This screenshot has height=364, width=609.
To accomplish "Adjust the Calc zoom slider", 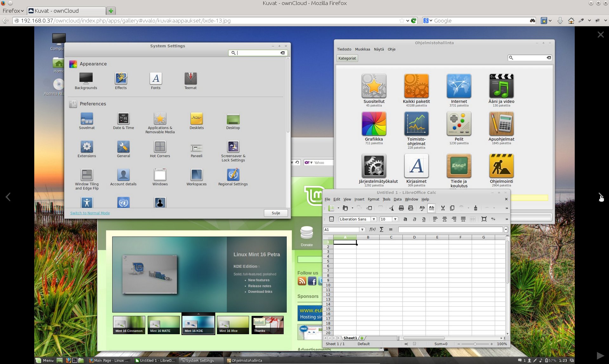I will coord(475,344).
